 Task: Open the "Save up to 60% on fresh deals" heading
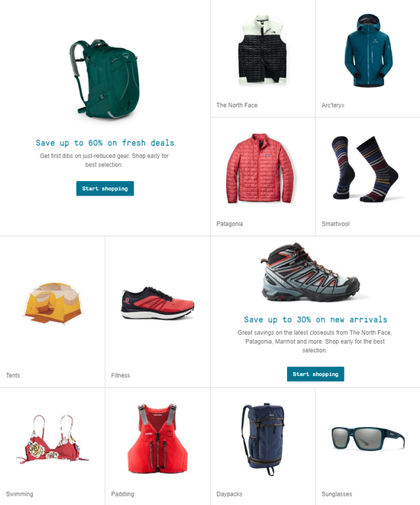(x=105, y=143)
